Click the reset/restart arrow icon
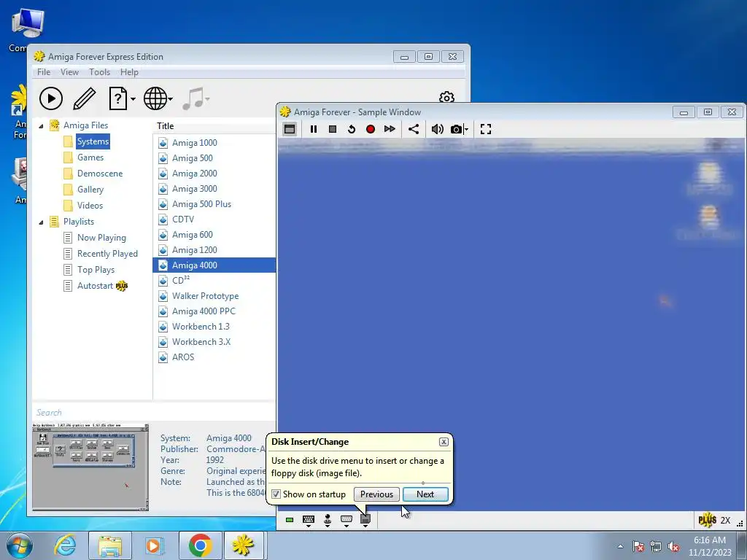This screenshot has height=560, width=747. 352,129
